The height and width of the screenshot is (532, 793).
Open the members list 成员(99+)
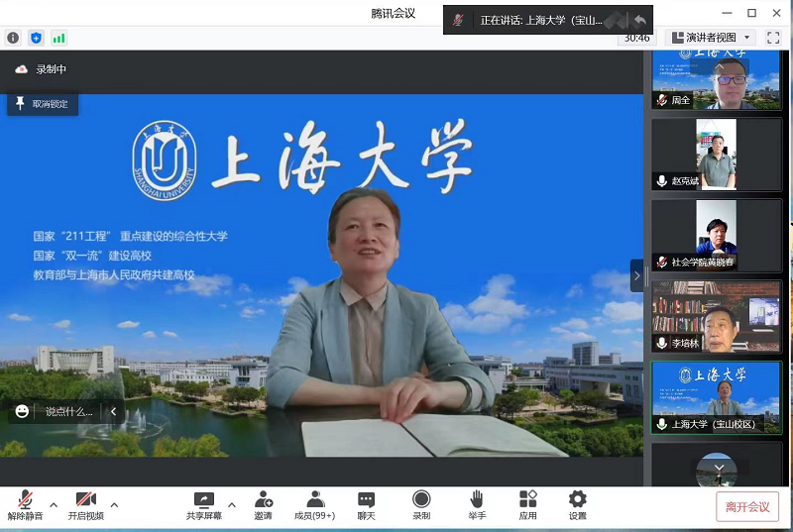[315, 504]
